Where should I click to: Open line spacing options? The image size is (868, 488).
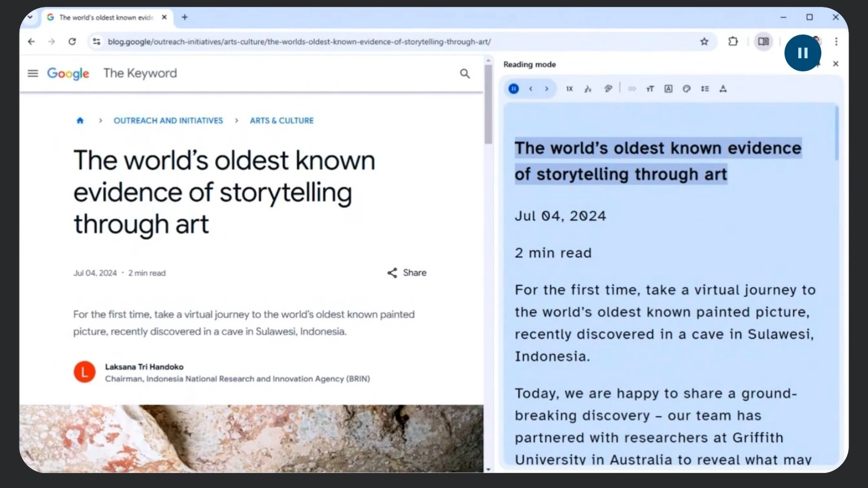point(704,89)
